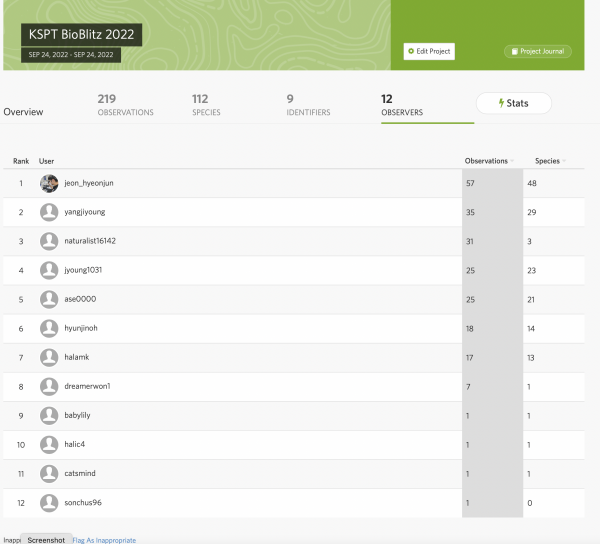Click the SEP 24, 2022 date range label
The width and height of the screenshot is (600, 544).
(x=71, y=55)
